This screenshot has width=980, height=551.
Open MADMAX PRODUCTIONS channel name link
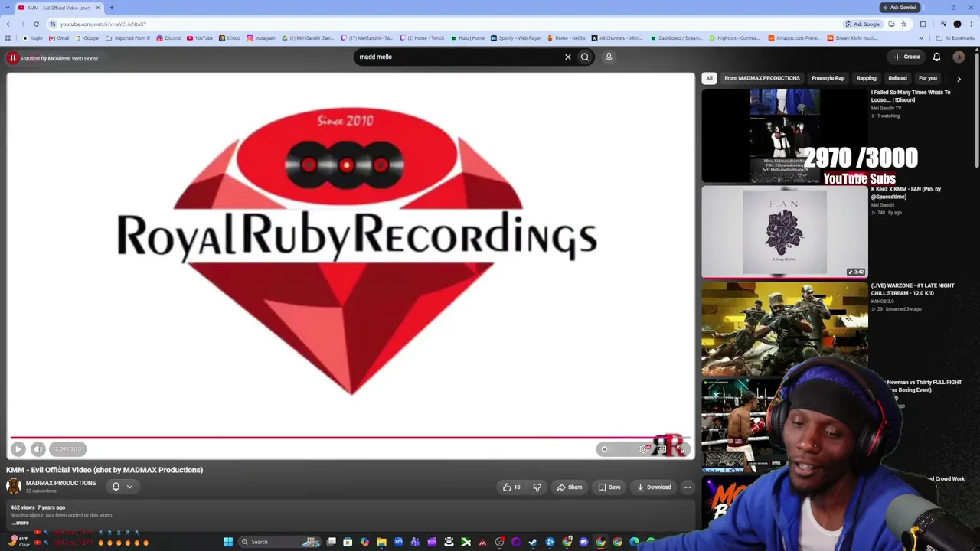[x=61, y=483]
